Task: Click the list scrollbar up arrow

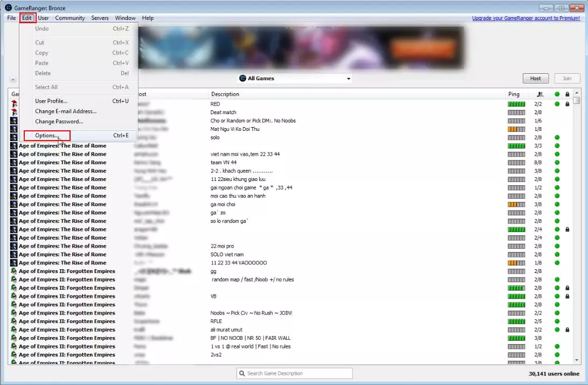Action: point(577,93)
